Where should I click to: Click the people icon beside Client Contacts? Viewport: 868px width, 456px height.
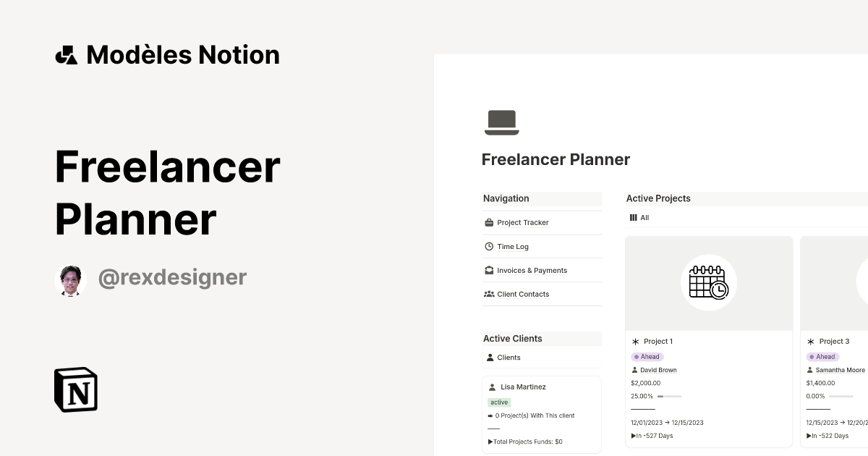click(488, 294)
